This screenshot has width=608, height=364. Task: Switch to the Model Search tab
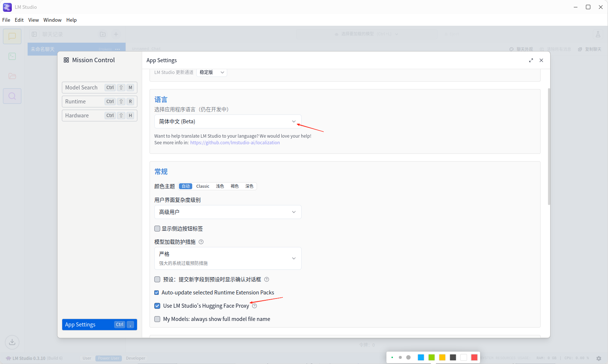tap(99, 88)
